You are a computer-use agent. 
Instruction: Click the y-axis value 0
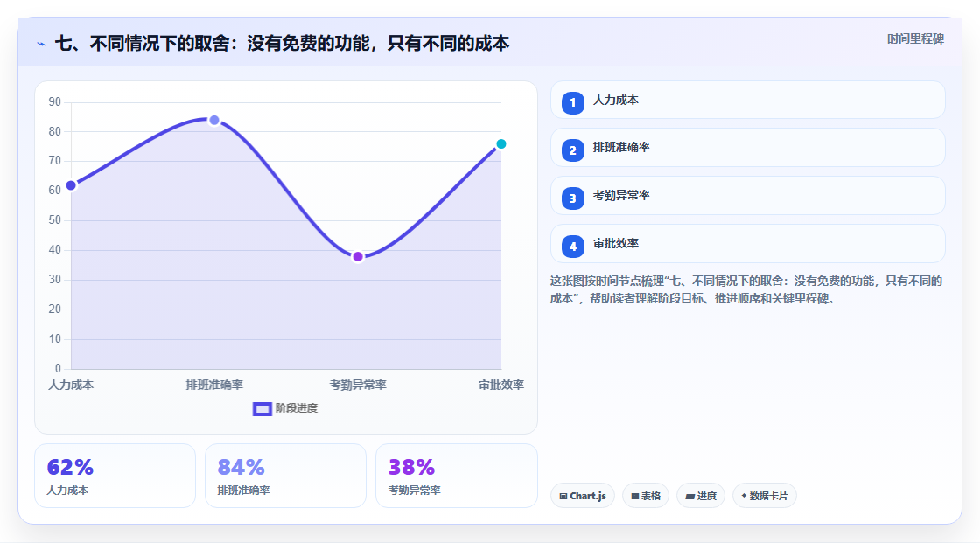(x=58, y=369)
